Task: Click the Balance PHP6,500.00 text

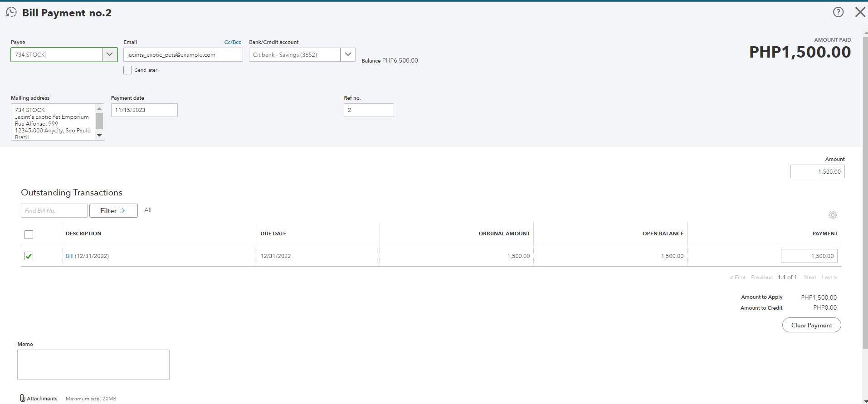Action: pyautogui.click(x=390, y=61)
